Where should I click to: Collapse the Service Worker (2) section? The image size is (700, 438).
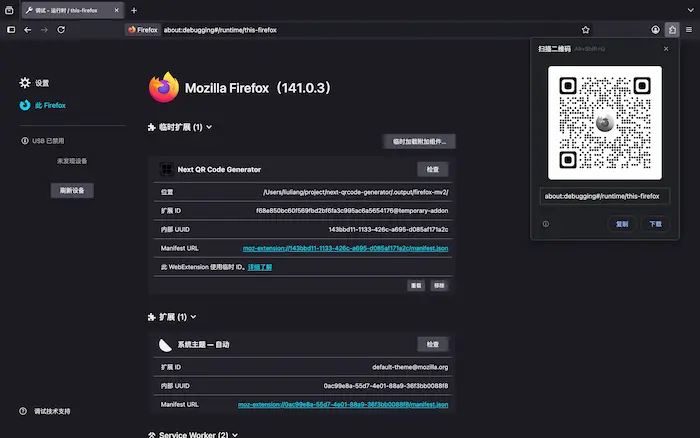tap(193, 434)
